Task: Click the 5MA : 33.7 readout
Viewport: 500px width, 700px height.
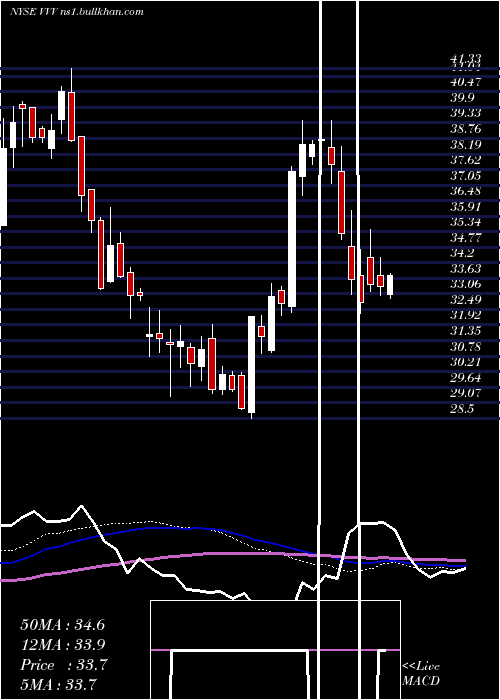Action: coord(58,684)
